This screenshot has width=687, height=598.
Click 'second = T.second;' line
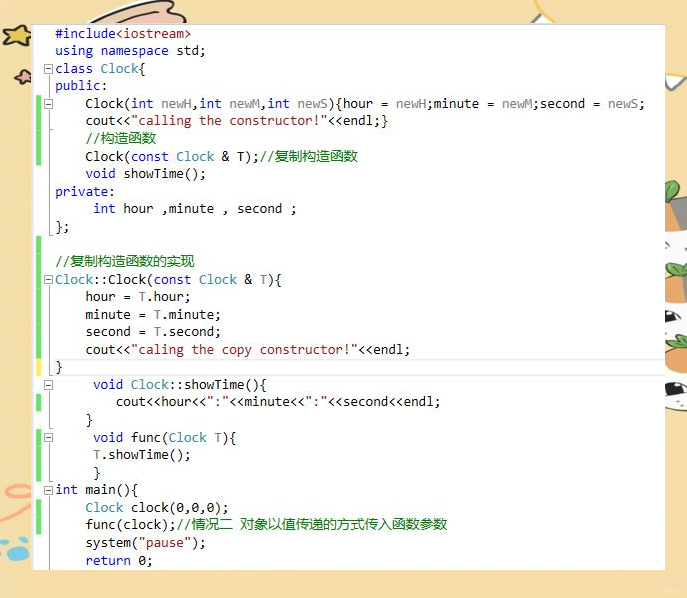click(153, 332)
